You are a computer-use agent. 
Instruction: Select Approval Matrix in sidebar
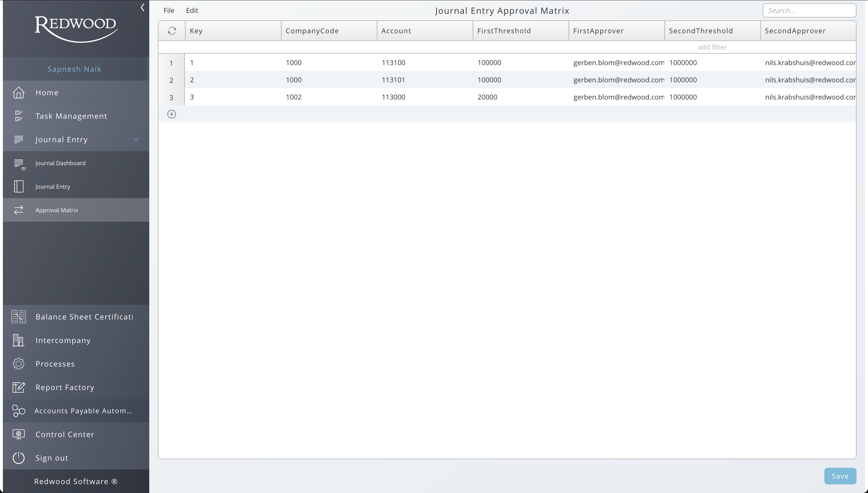point(76,210)
